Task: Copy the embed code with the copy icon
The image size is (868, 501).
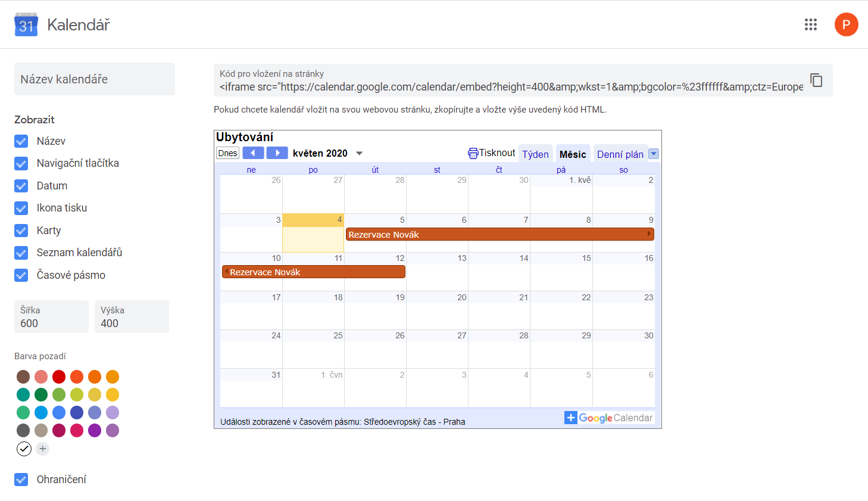Action: (816, 80)
